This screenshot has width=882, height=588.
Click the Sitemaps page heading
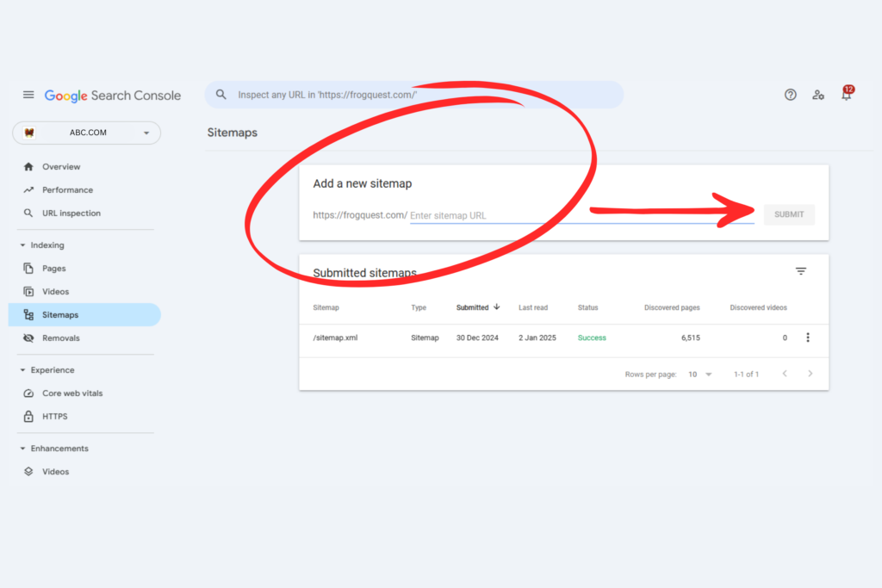233,133
